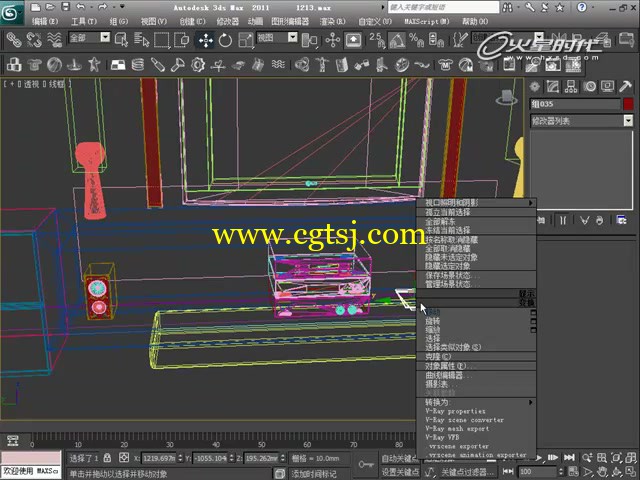Activate the Select and Uniform Scale tool
Screen dimensions: 640x480
pos(246,40)
